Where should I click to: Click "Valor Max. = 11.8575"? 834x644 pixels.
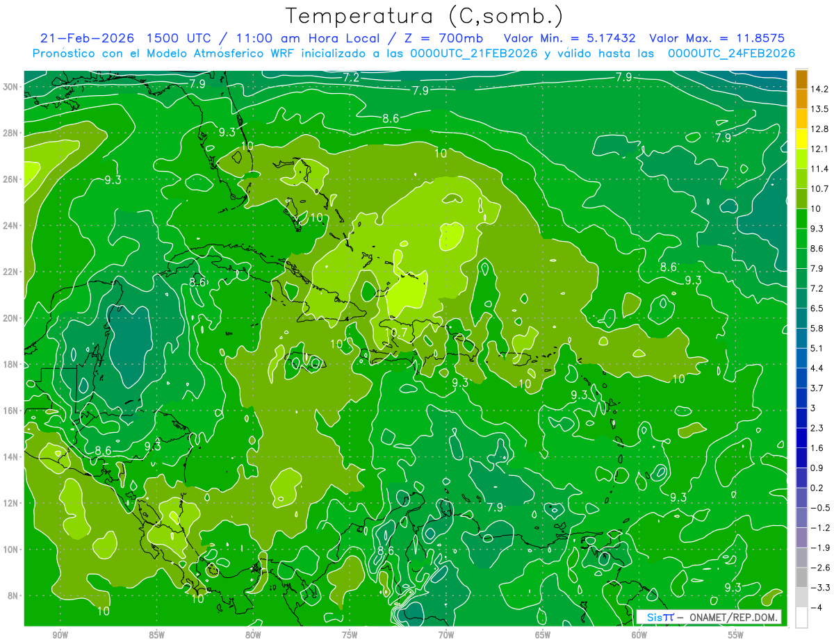(x=719, y=38)
